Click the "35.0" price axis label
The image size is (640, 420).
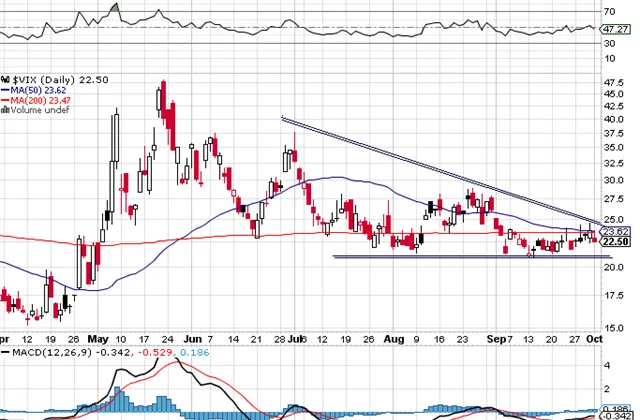pyautogui.click(x=614, y=148)
